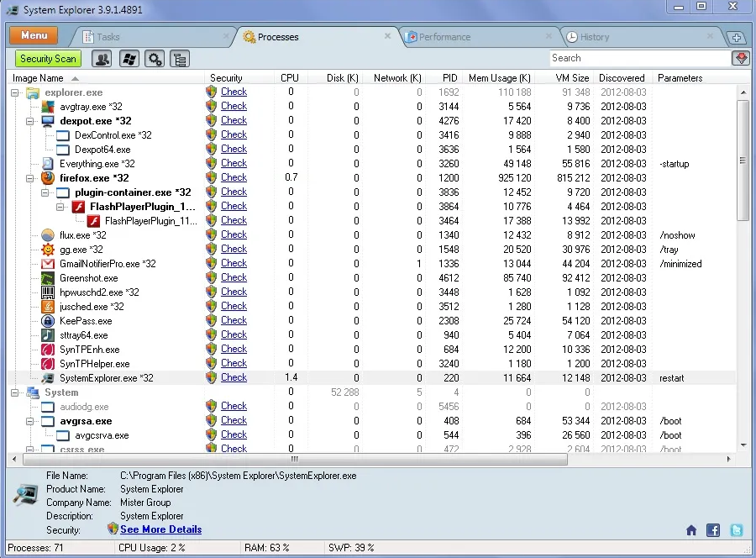Viewport: 756px width, 558px height.
Task: Close the Tasks tab
Action: click(226, 36)
